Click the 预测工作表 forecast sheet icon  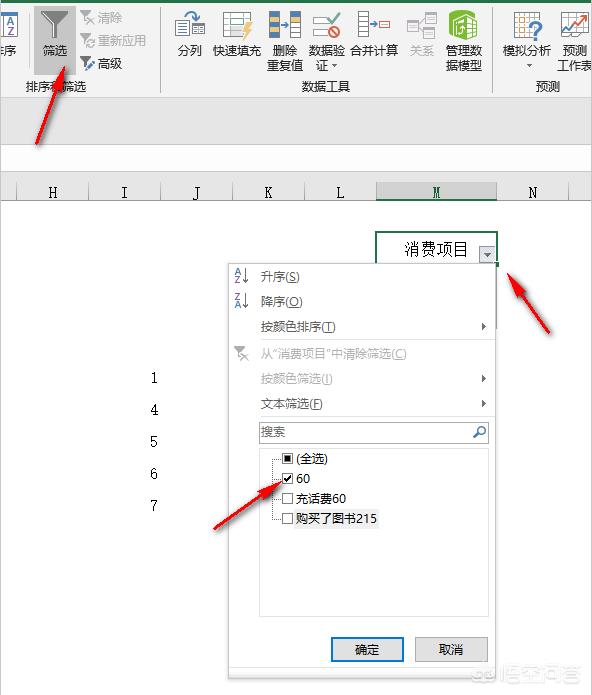574,24
